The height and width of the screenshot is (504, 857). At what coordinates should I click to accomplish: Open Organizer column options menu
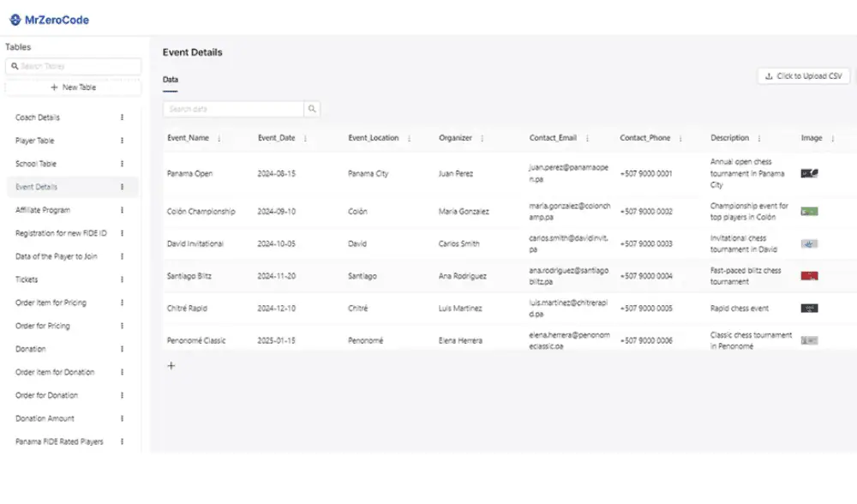point(482,139)
